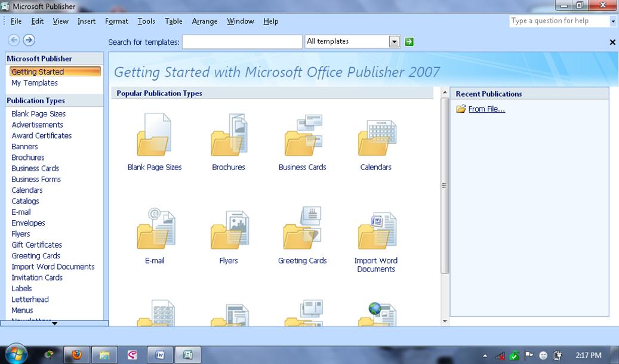
Task: Select Invitation Cards in sidebar
Action: [x=37, y=277]
